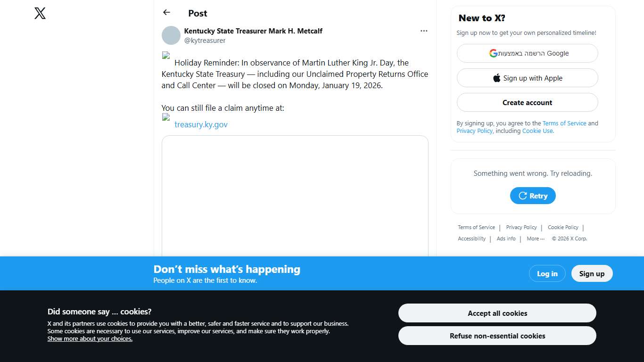
Task: Expand the footer More options
Action: pos(535,239)
